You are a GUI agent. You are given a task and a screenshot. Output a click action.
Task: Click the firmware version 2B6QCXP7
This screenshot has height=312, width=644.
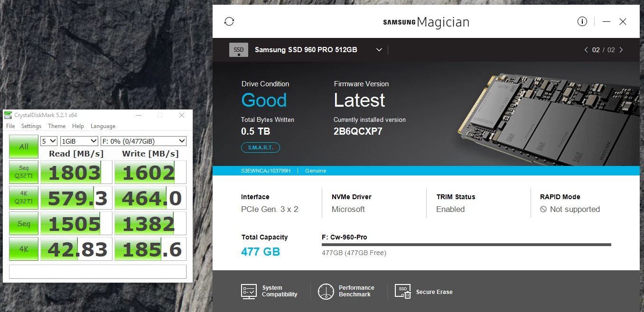click(357, 132)
